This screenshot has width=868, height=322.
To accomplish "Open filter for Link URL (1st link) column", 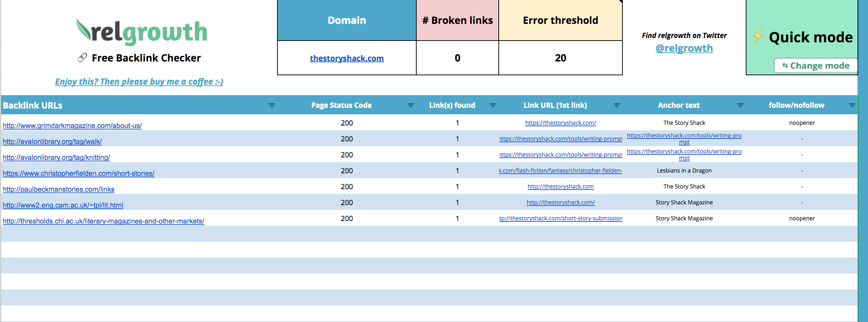I will coord(617,105).
